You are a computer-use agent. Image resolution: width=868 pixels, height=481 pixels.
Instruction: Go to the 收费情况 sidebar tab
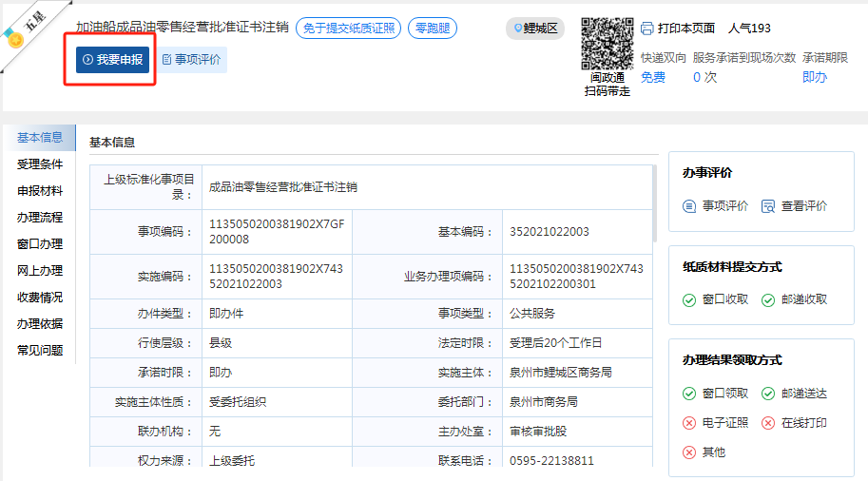pyautogui.click(x=40, y=298)
